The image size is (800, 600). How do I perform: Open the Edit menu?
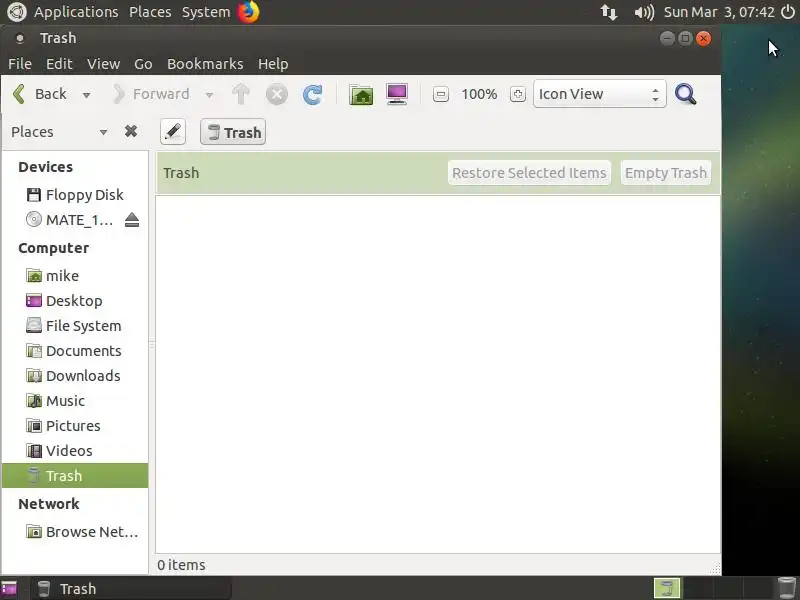click(59, 64)
